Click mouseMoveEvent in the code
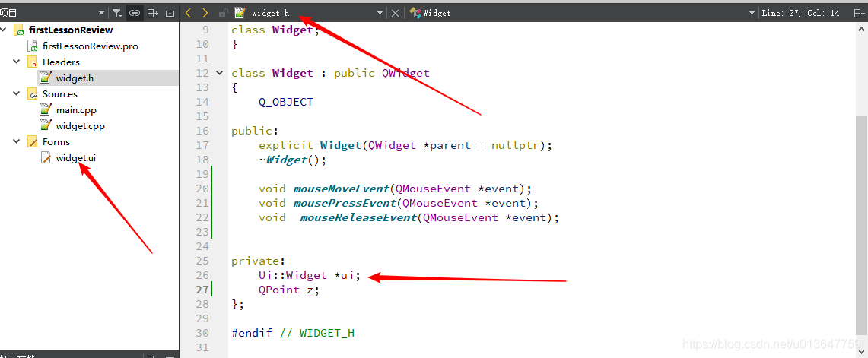Image resolution: width=868 pixels, height=358 pixels. tap(341, 189)
